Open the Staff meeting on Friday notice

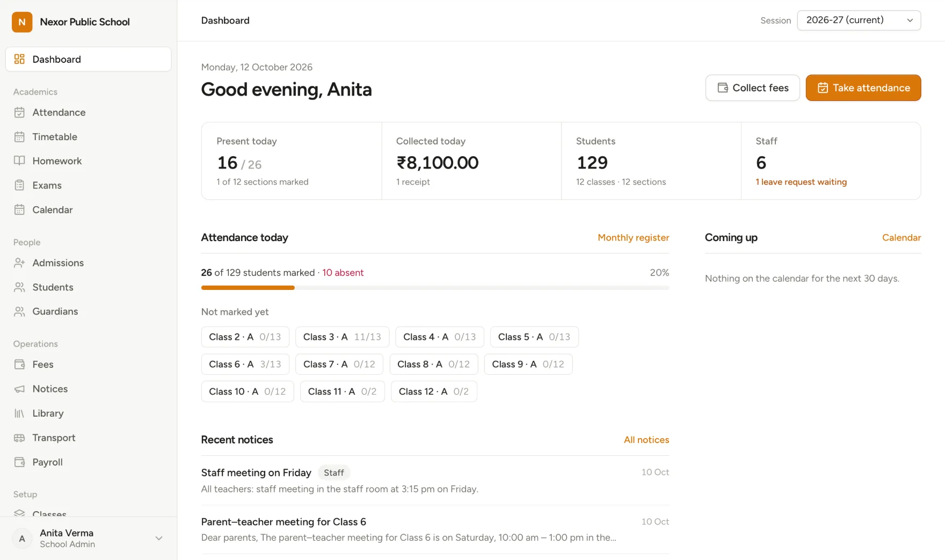point(435,481)
